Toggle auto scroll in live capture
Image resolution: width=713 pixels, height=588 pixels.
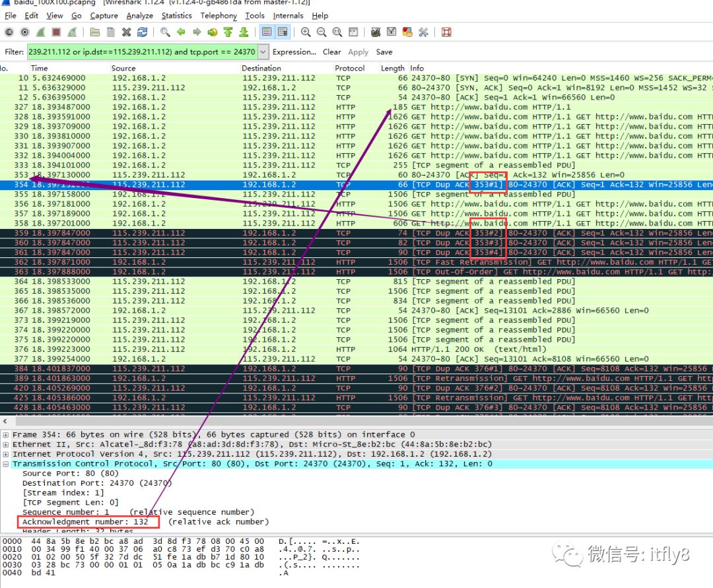[283, 32]
